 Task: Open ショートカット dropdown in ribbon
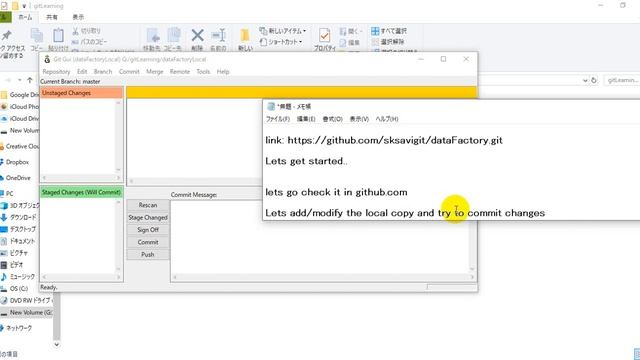coord(281,42)
